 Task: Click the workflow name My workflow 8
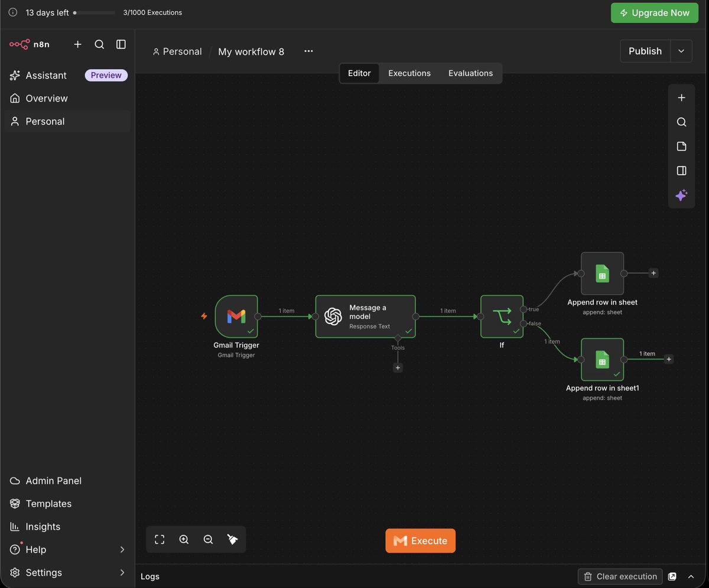pos(251,51)
